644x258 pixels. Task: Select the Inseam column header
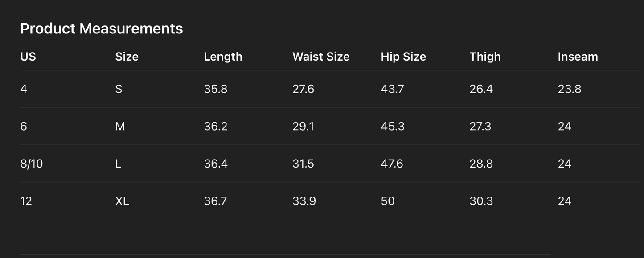[x=578, y=57]
